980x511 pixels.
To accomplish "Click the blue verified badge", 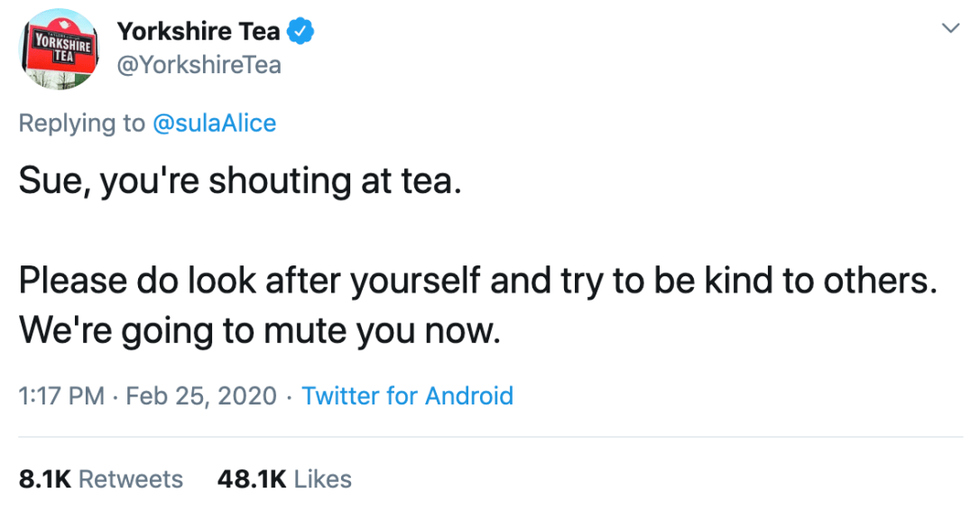I will point(301,32).
